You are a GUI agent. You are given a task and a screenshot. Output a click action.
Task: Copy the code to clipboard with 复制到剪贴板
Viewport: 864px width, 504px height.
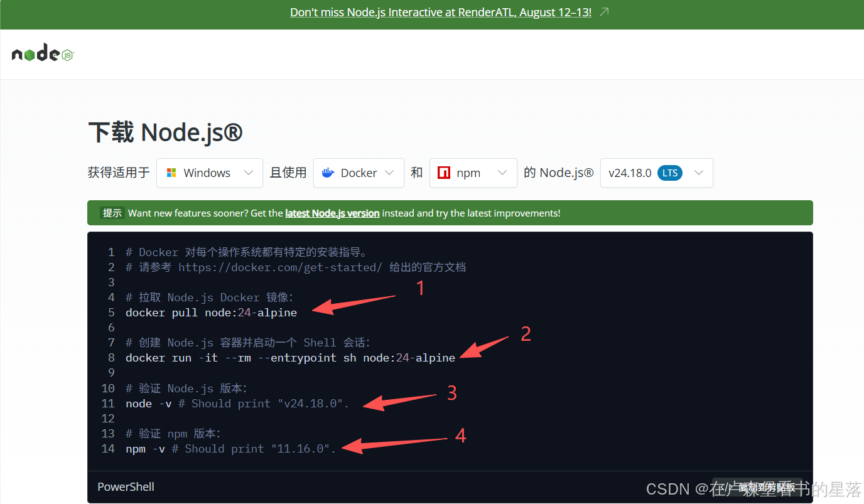tap(757, 487)
